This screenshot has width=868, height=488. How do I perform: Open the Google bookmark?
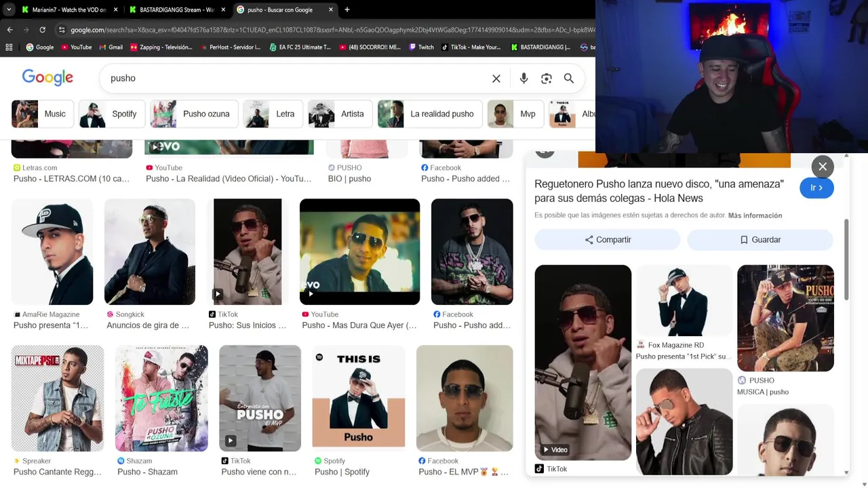coord(40,47)
